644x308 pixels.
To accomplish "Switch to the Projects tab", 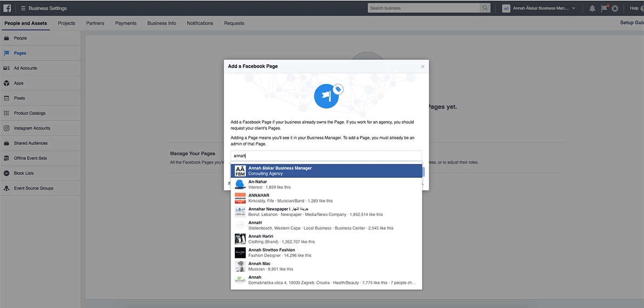I will tap(67, 23).
